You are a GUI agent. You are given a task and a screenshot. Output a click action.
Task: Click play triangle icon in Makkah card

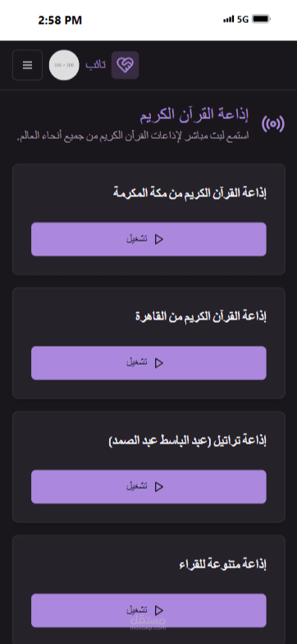point(159,239)
